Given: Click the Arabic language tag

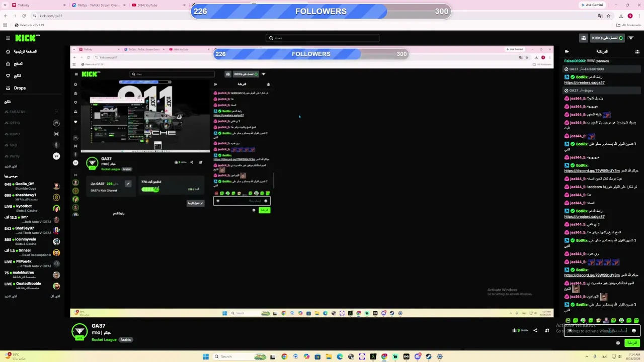Looking at the screenshot, I should click(126, 340).
